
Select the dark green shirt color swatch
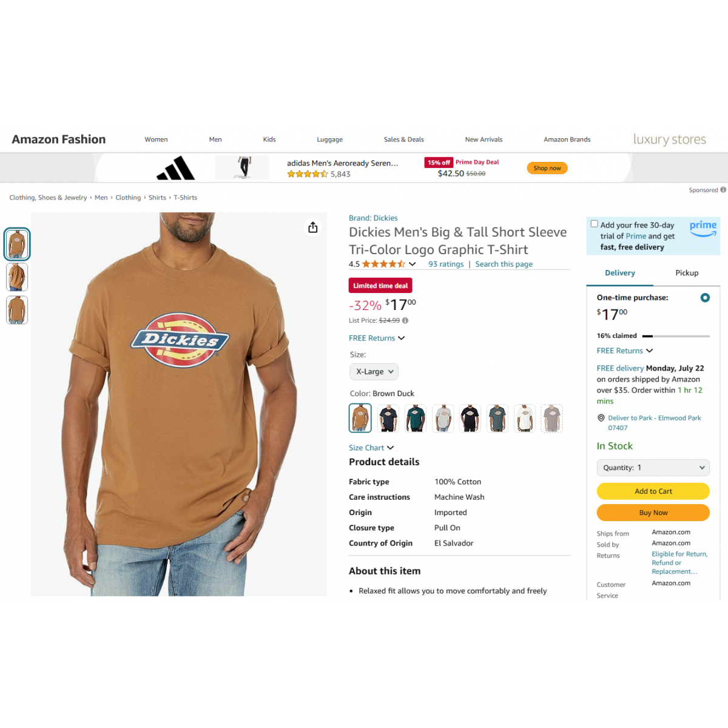416,418
